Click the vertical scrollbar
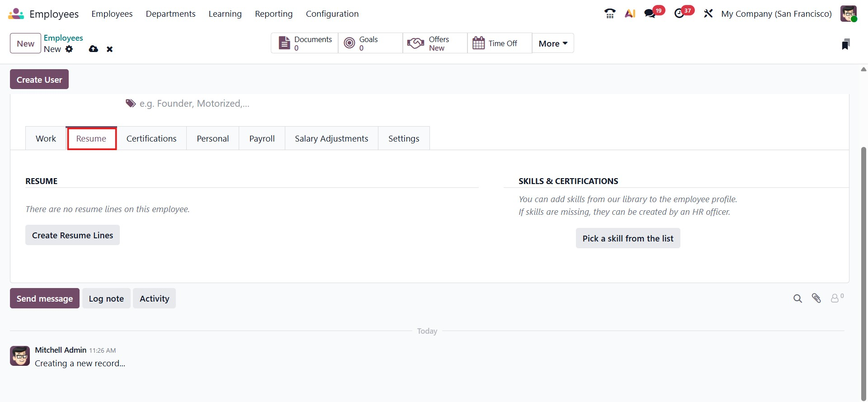 (x=863, y=271)
